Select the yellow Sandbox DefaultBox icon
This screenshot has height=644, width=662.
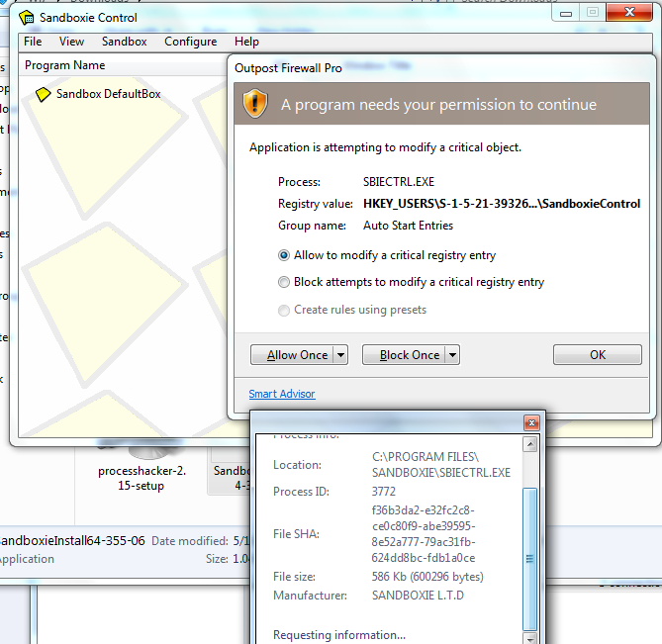[x=44, y=94]
